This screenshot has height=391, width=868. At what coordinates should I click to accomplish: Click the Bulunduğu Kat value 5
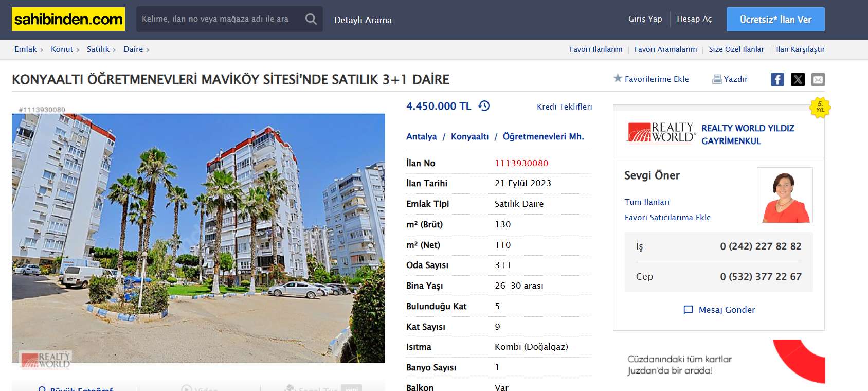click(497, 306)
